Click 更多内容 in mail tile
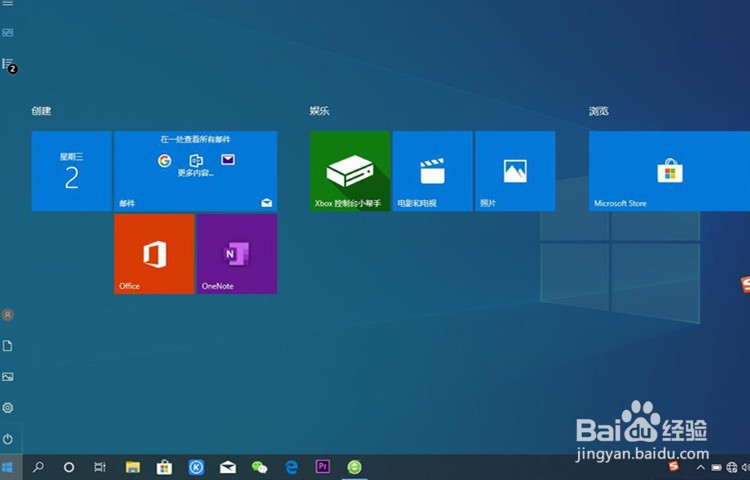Screen dimensions: 750x480 click(x=196, y=173)
